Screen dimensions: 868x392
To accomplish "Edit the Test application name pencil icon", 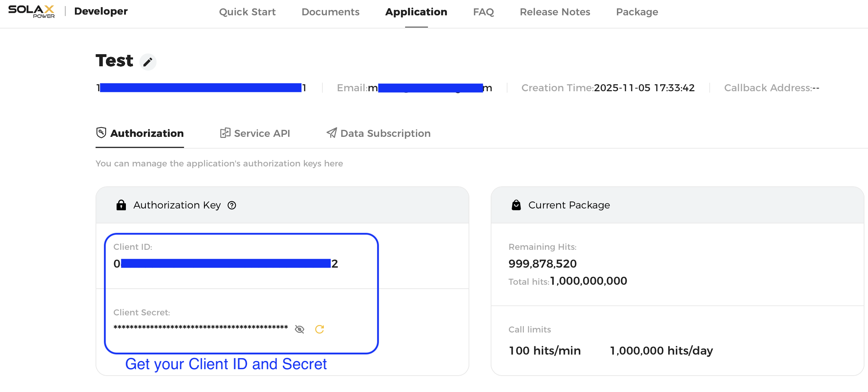I will click(148, 62).
